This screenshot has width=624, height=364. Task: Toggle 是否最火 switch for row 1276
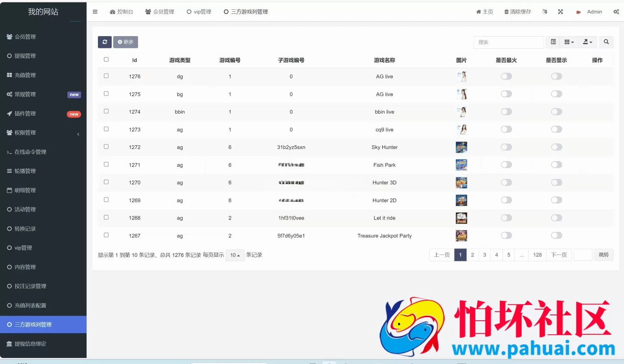coord(506,76)
